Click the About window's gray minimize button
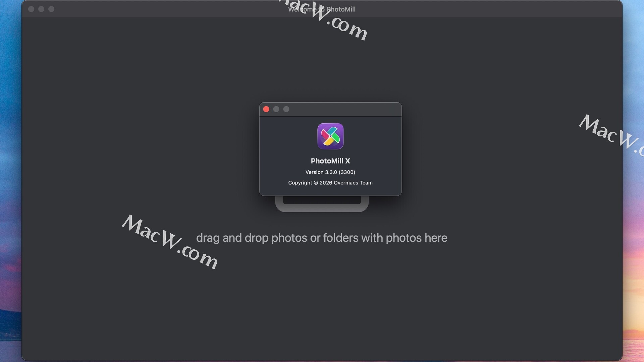The height and width of the screenshot is (362, 644). pyautogui.click(x=276, y=109)
